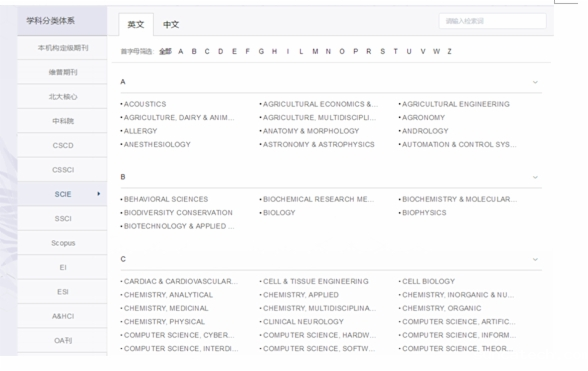Image resolution: width=588 pixels, height=371 pixels.
Task: Click the arrow beside SCIE
Action: point(99,194)
